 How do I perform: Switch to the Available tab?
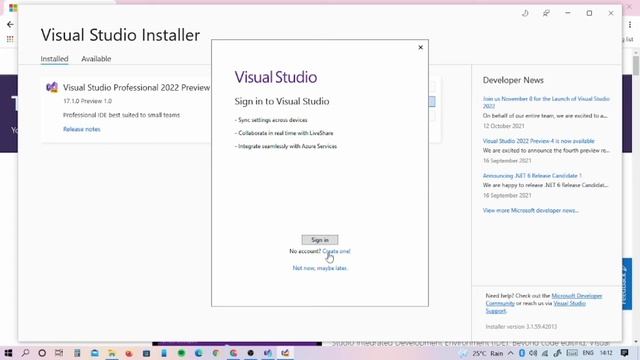pyautogui.click(x=96, y=59)
